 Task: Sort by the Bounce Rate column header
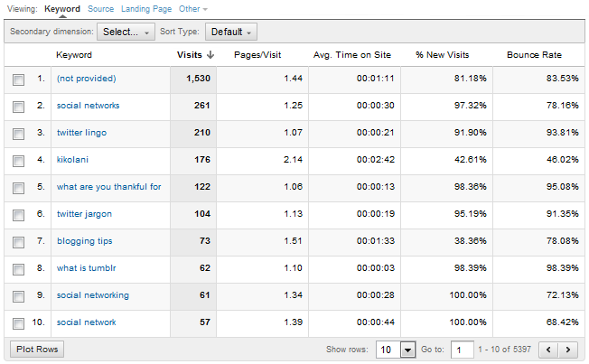pyautogui.click(x=534, y=55)
